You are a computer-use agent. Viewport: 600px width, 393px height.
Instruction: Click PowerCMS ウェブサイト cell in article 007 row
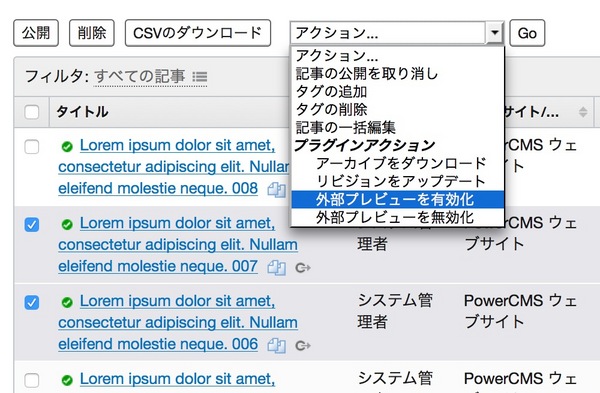tap(520, 233)
